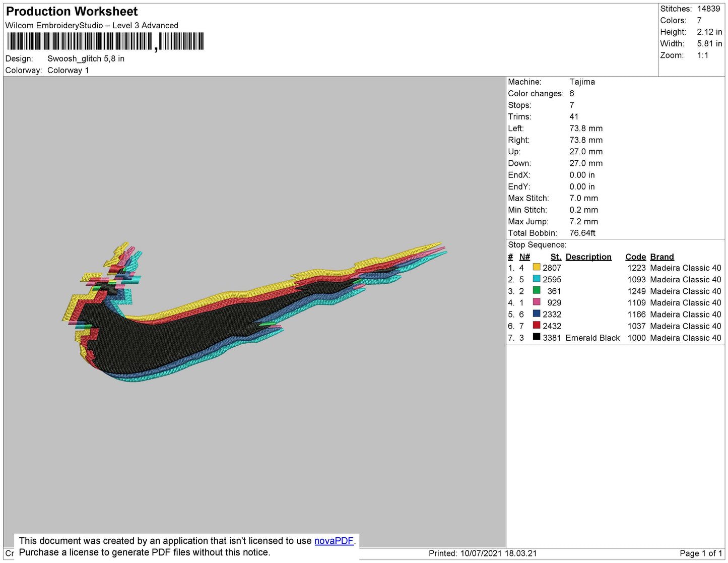Open the novaPDF hyperlink
Viewport: 728px width, 563px height.
pyautogui.click(x=334, y=541)
